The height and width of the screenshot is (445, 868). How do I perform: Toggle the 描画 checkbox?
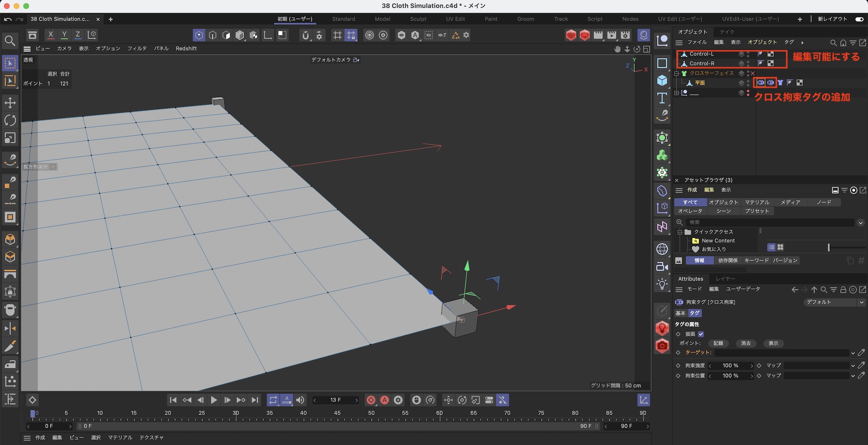(x=700, y=334)
